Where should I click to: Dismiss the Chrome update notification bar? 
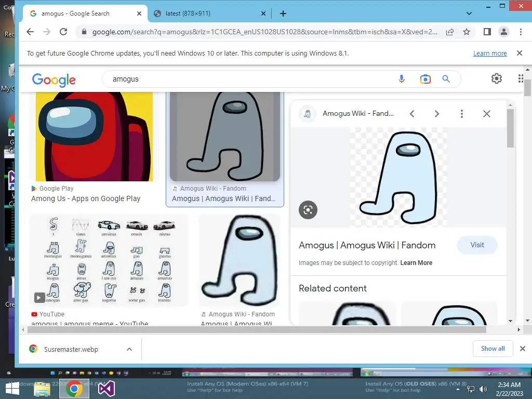coord(519,53)
